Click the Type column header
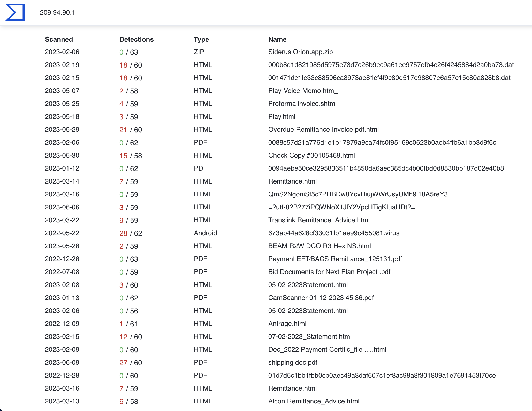Viewport: 532px width, 411px height. [201, 39]
